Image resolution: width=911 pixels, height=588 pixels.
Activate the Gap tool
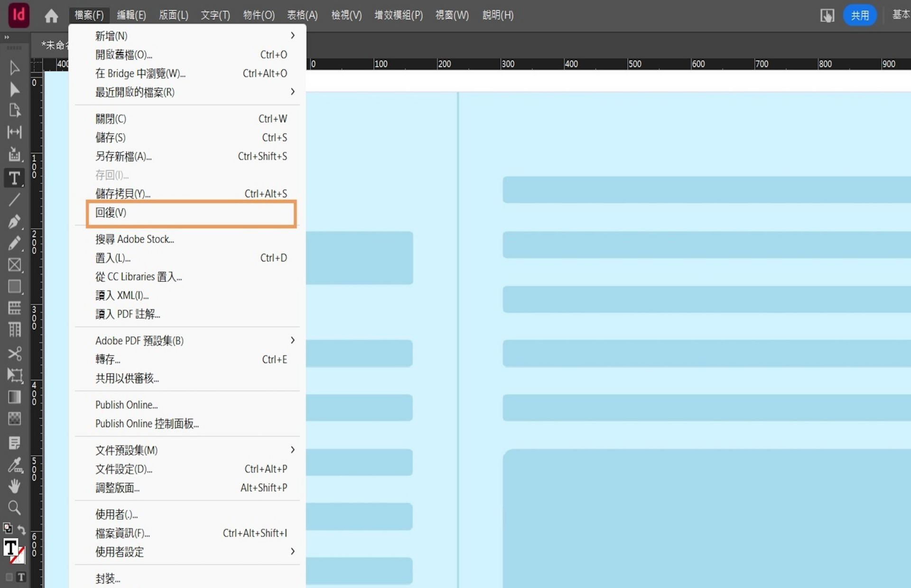pyautogui.click(x=14, y=132)
